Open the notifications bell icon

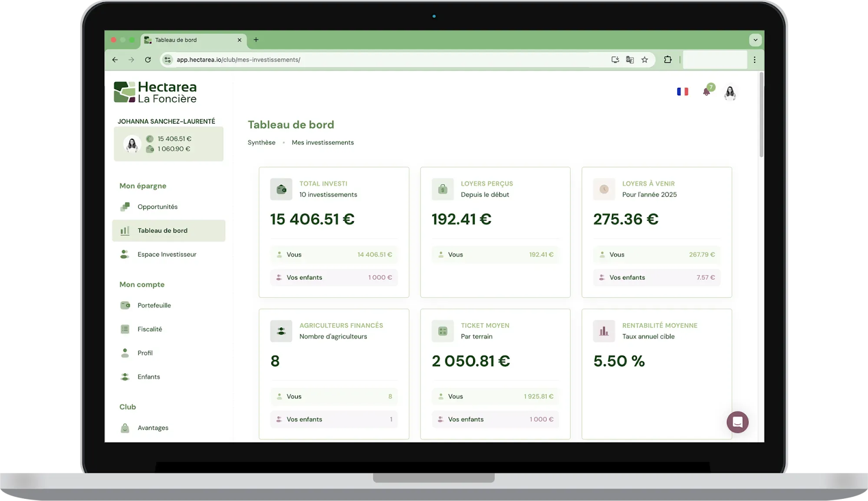[x=706, y=91]
